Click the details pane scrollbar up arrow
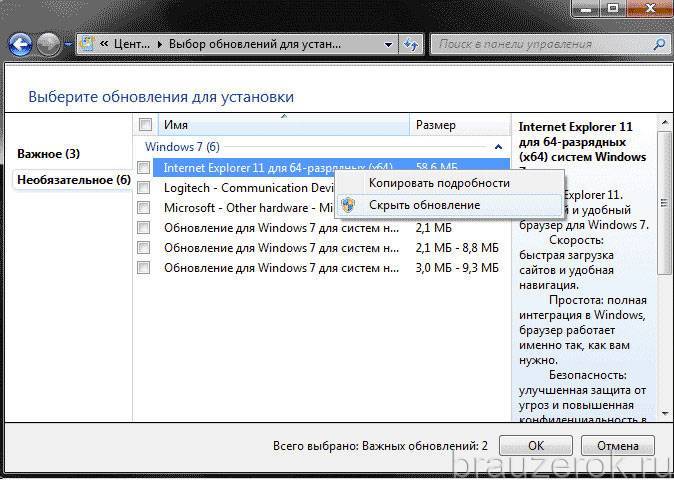 [x=665, y=123]
